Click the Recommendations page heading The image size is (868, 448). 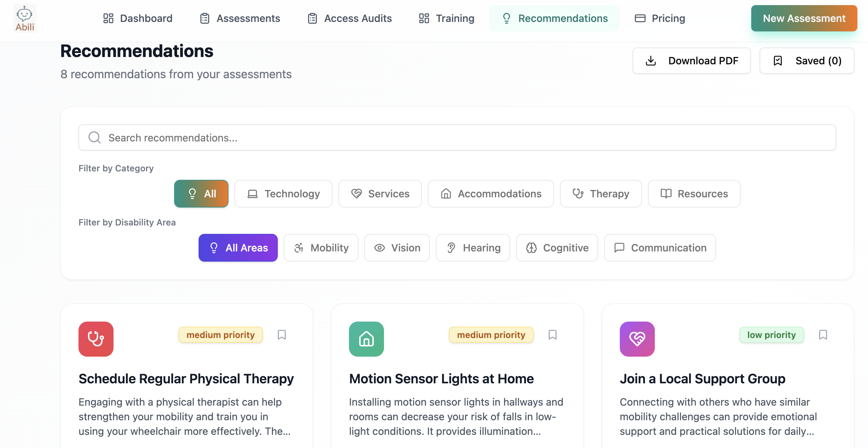point(137,51)
